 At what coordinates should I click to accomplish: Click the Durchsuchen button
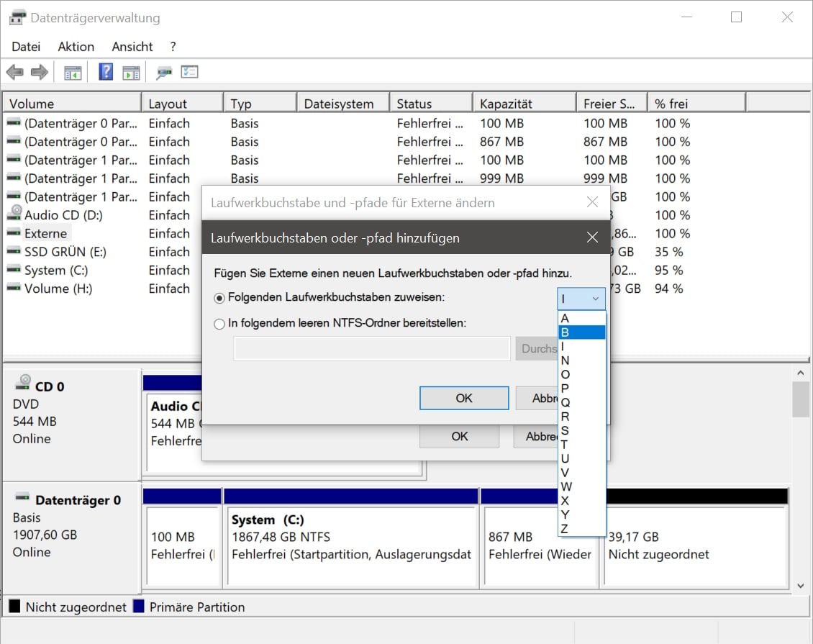click(537, 348)
